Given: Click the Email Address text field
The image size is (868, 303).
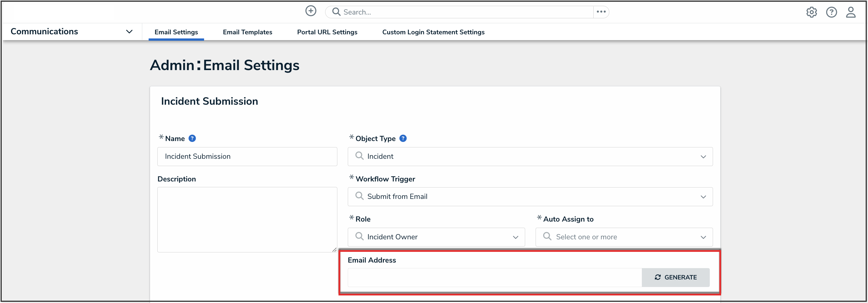Looking at the screenshot, I should tap(494, 277).
